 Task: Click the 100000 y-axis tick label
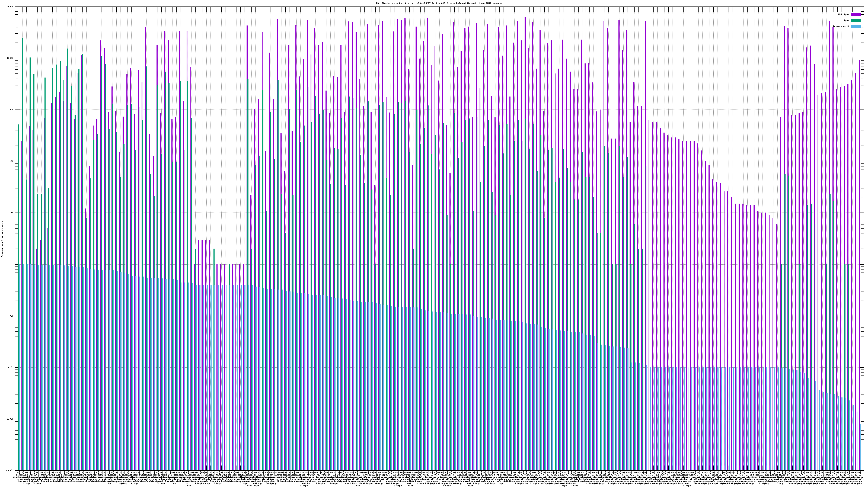[x=10, y=7]
